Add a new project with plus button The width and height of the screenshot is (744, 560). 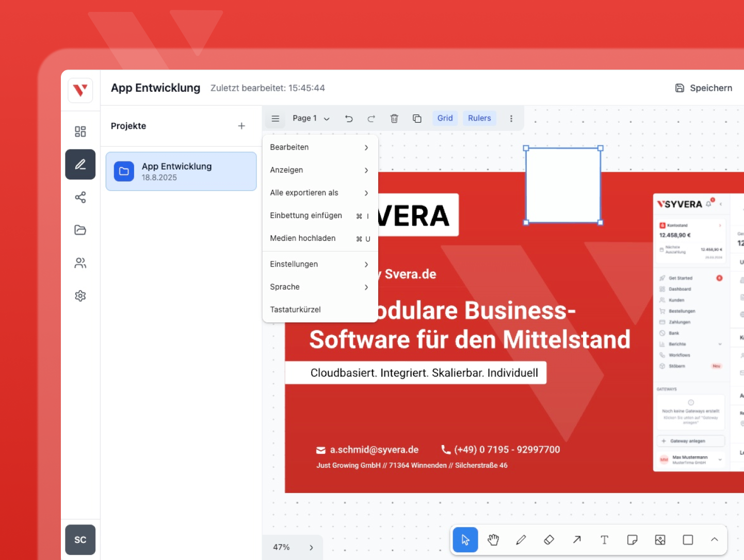pos(241,126)
